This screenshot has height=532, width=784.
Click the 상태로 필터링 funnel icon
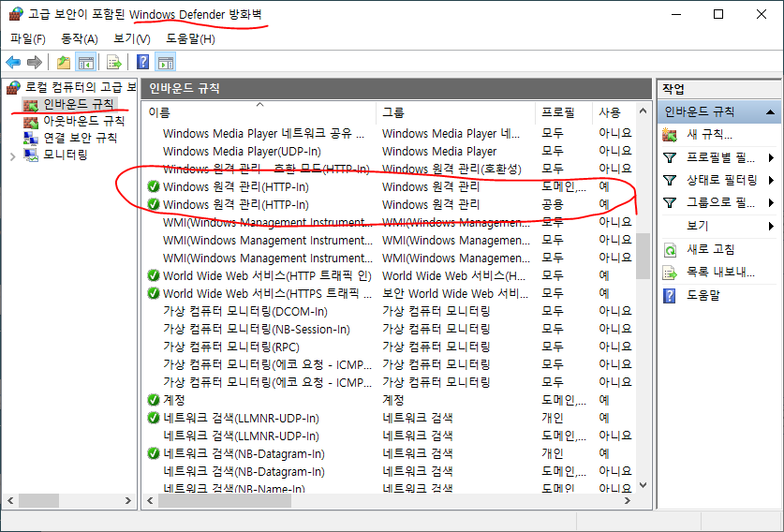pyautogui.click(x=670, y=180)
